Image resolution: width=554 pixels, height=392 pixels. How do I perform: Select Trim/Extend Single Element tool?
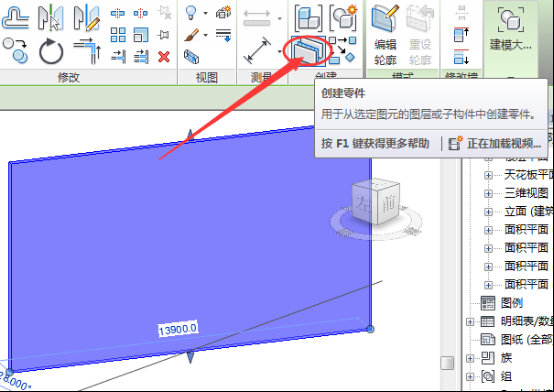click(118, 57)
